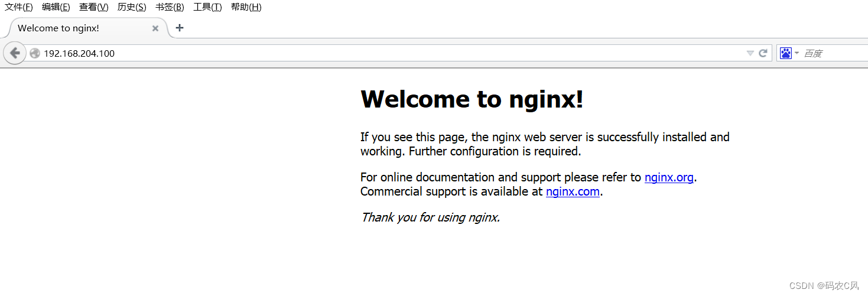This screenshot has height=296, width=868.
Task: Go back with the back arrow button
Action: (x=15, y=53)
